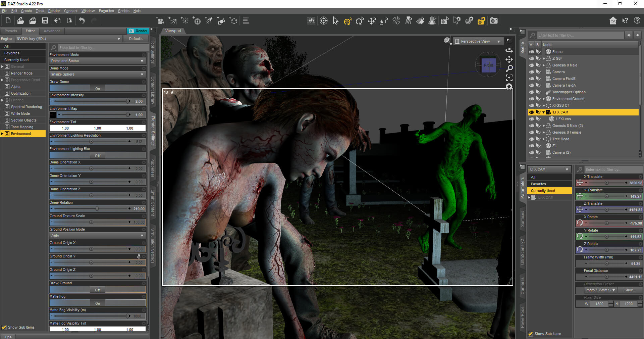Open the Perspective View camera dropdown
The image size is (644, 339).
pos(479,41)
